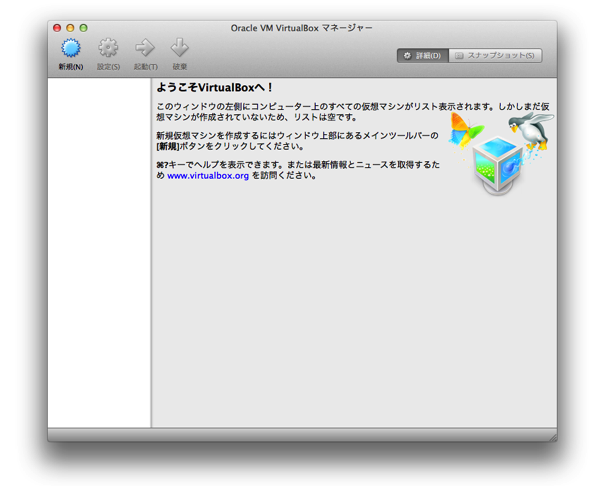This screenshot has width=600, height=486.
Task: Click the ようこそVirtualBoxへ! heading
Action: [214, 88]
